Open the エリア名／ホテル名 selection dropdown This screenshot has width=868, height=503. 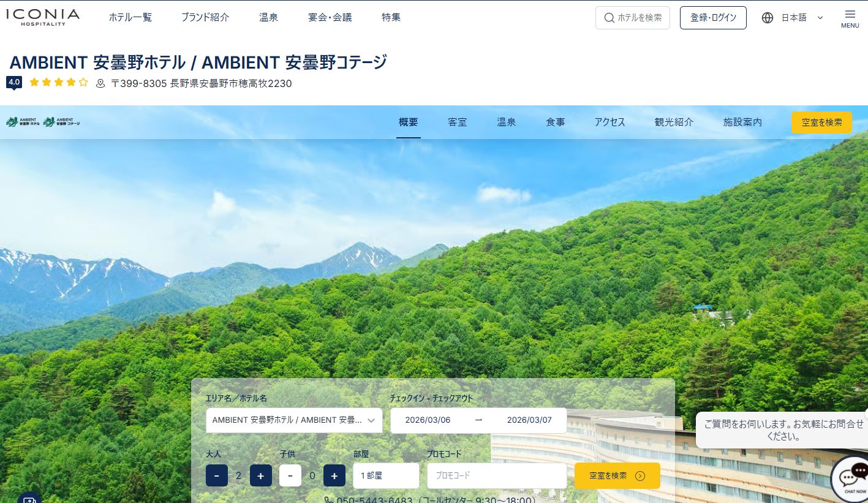click(x=294, y=420)
